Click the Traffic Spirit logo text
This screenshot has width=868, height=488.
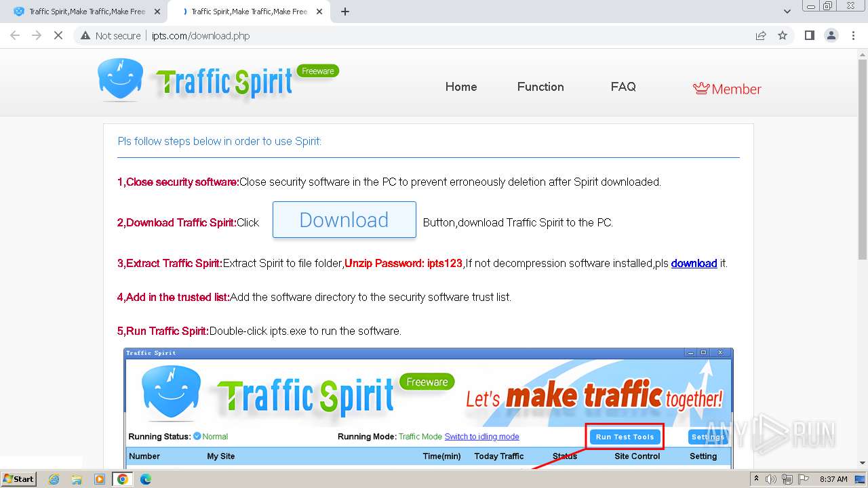coord(224,83)
